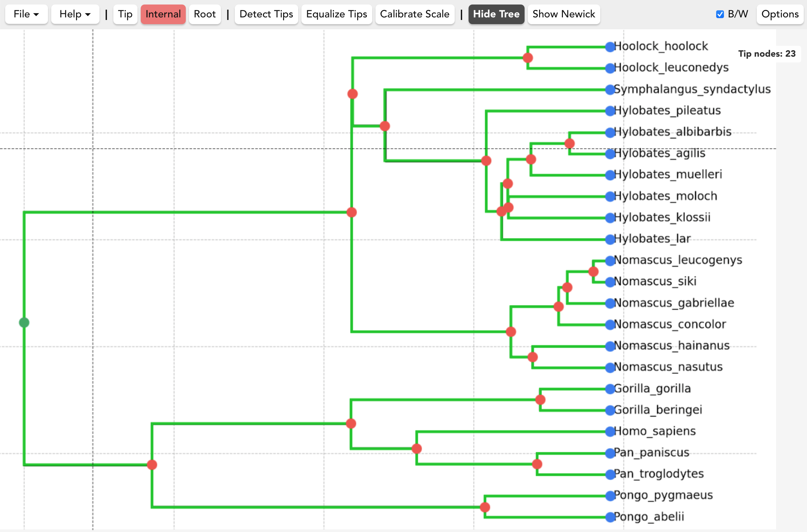Image resolution: width=807 pixels, height=532 pixels.
Task: Click the Equalize Tips button
Action: click(x=337, y=14)
